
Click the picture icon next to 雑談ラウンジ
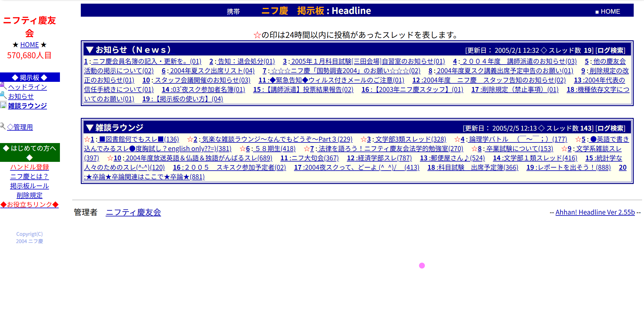pyautogui.click(x=3, y=104)
